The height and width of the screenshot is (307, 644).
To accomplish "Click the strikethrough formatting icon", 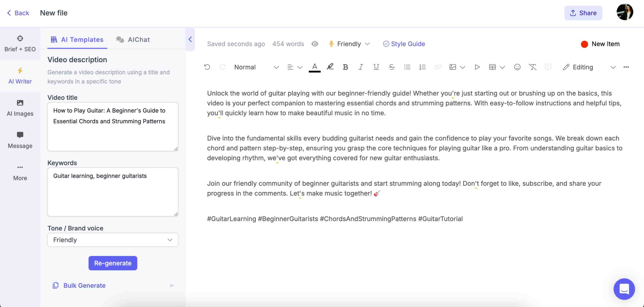I will tap(391, 67).
